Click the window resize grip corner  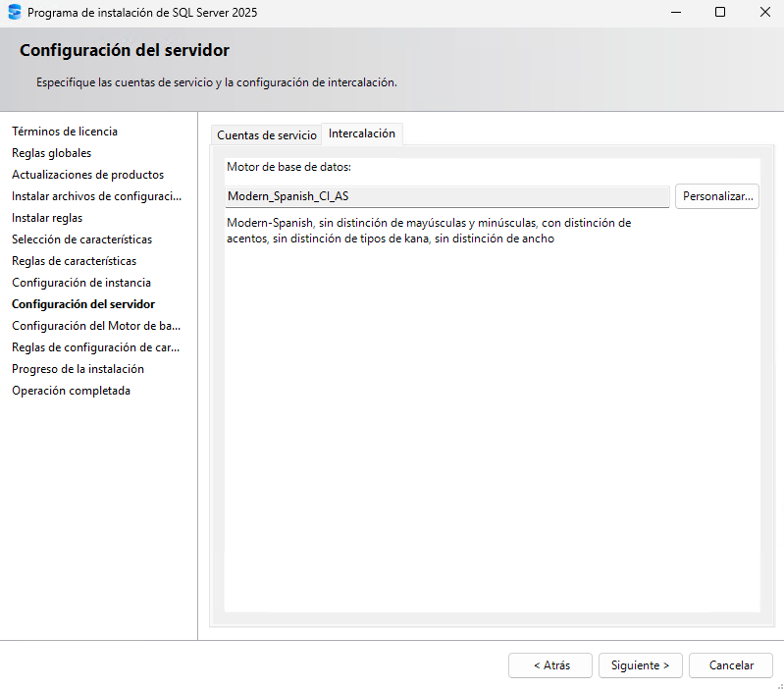point(779,686)
